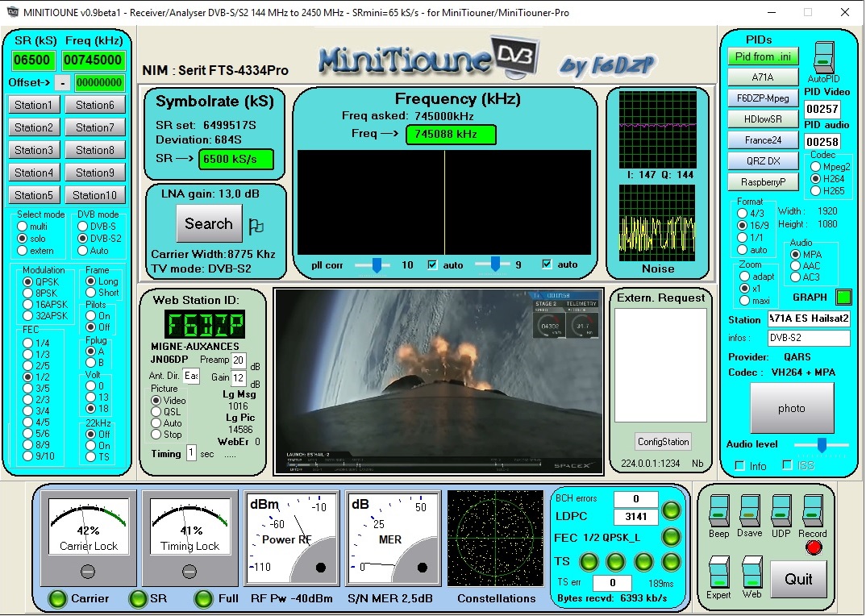The image size is (866, 616).
Task: Click the QRZ DX preset button
Action: [763, 160]
